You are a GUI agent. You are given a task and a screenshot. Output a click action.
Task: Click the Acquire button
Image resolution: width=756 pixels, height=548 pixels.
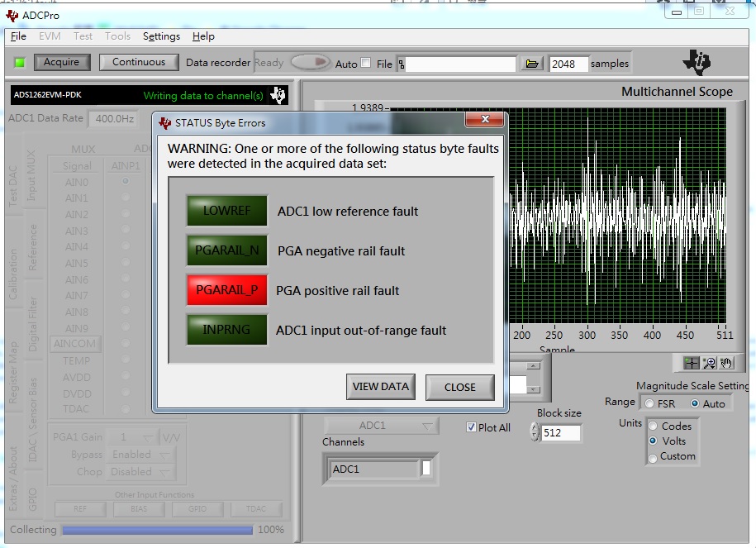click(62, 62)
